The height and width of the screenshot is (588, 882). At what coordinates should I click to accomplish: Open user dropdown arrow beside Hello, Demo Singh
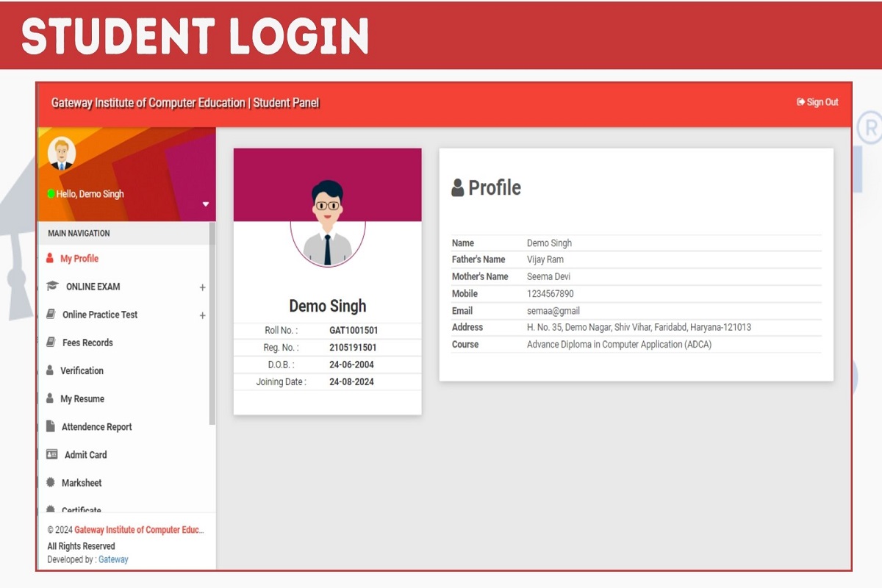[206, 204]
